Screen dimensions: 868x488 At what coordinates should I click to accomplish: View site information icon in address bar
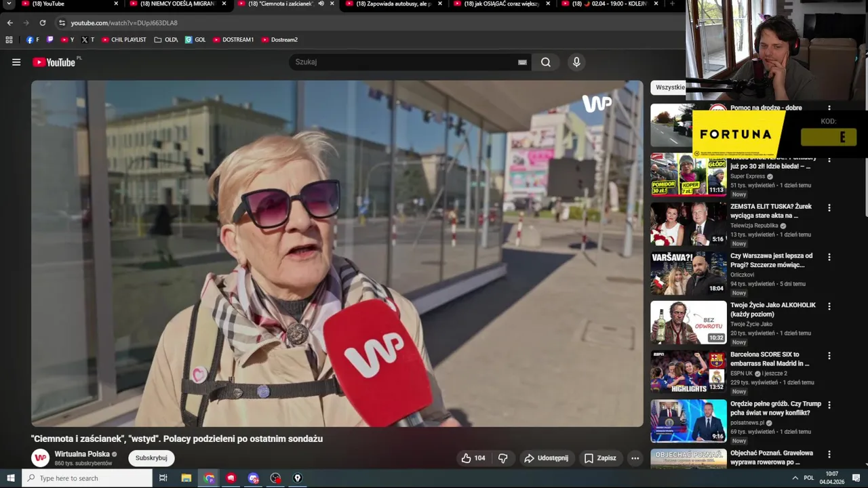click(62, 23)
